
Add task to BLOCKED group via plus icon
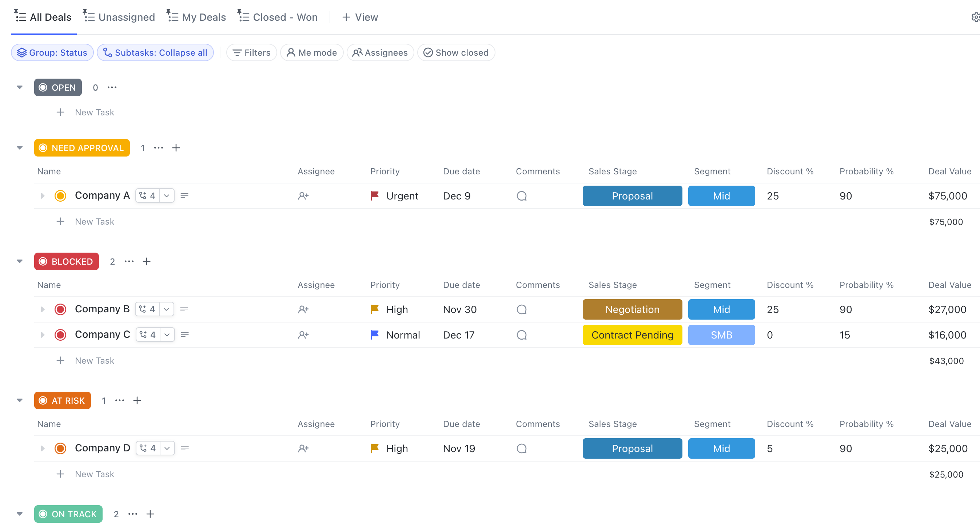147,261
